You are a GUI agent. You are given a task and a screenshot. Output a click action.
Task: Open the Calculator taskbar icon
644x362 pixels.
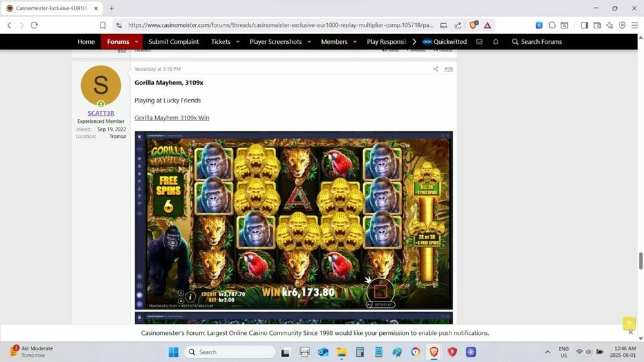[x=360, y=352]
